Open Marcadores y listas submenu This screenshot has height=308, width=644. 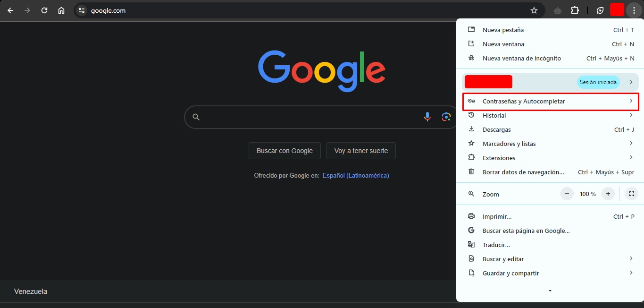550,144
